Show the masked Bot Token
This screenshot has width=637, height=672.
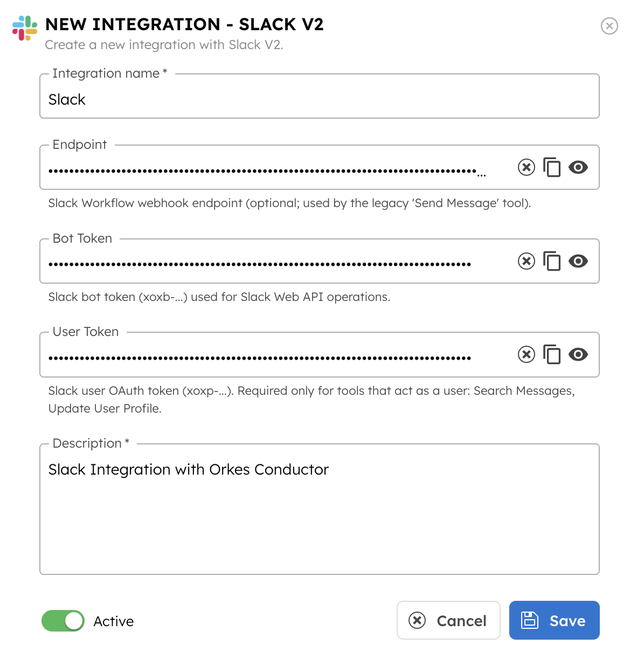pos(578,261)
